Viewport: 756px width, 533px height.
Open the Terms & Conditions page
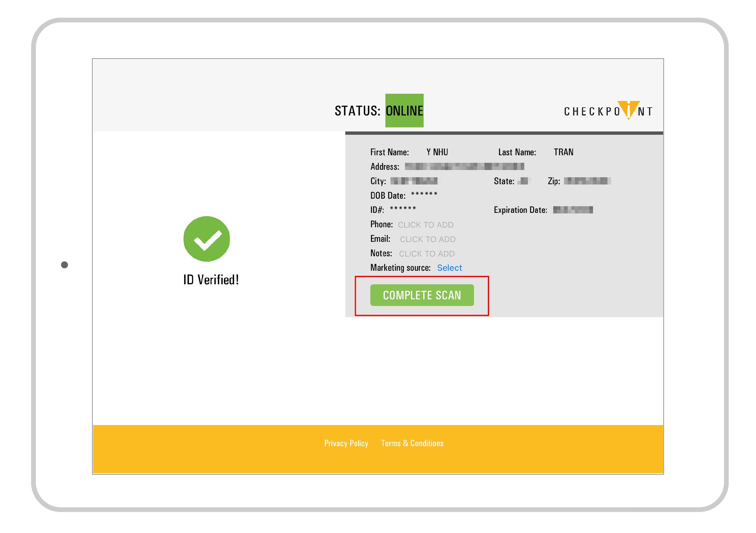pos(412,443)
